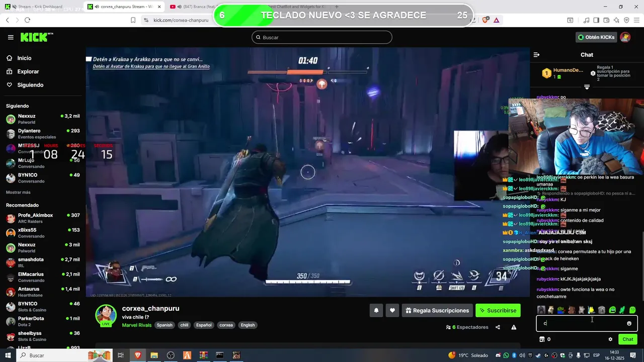Report stream with warning triangle icon

[514, 327]
